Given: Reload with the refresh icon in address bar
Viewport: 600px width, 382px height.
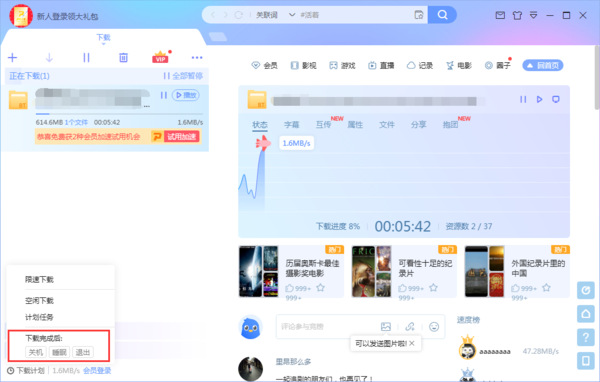Looking at the screenshot, I should (239, 15).
